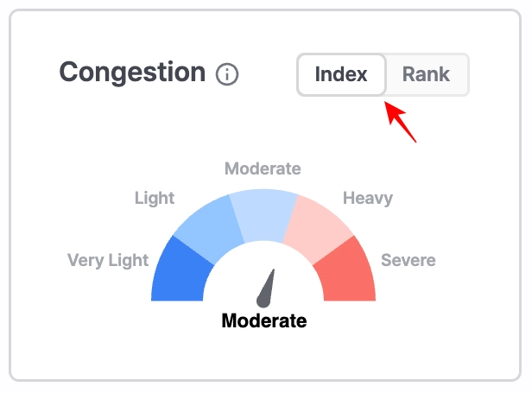Click the blank area beneath the Moderate reading
This screenshot has width=532, height=393.
coord(264,356)
